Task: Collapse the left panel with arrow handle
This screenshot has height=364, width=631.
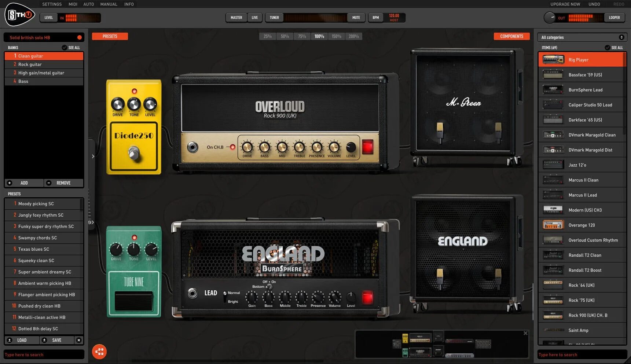Action: pos(93,157)
